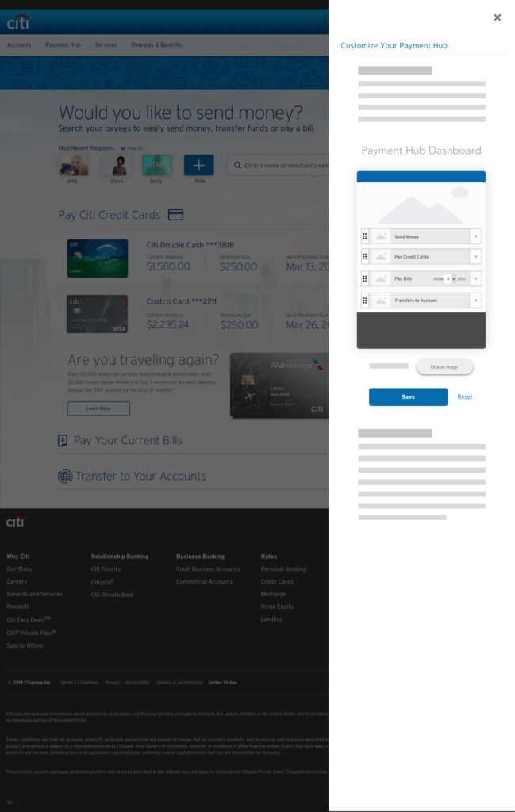The width and height of the screenshot is (515, 812).
Task: Click the payee search magnifier icon
Action: [237, 165]
